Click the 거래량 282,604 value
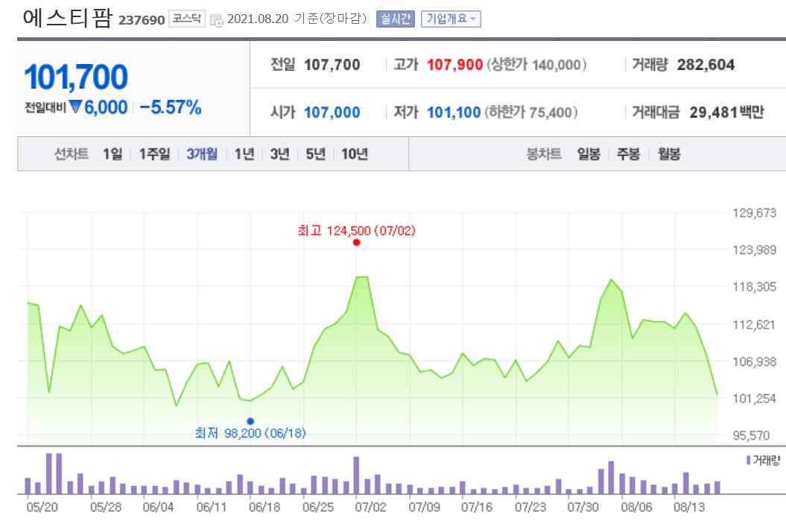 tap(706, 65)
